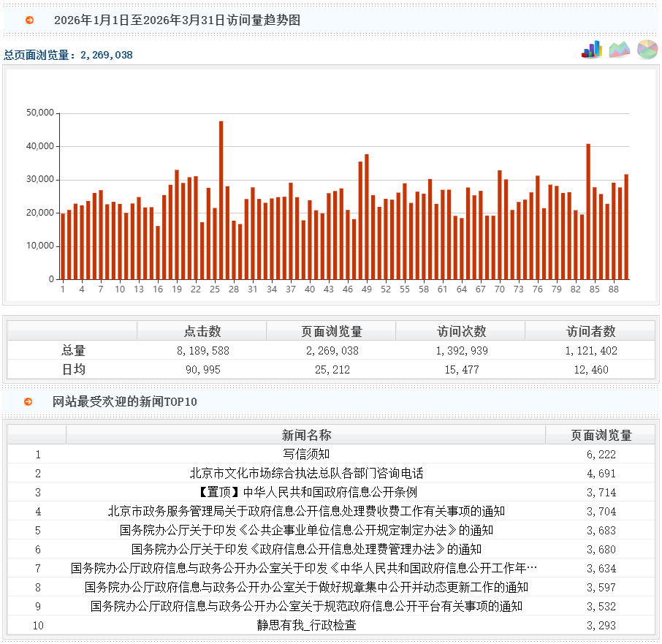Open 北京市政务服务管理局关于政府信息公开信息处理费收费 notice

point(306,512)
